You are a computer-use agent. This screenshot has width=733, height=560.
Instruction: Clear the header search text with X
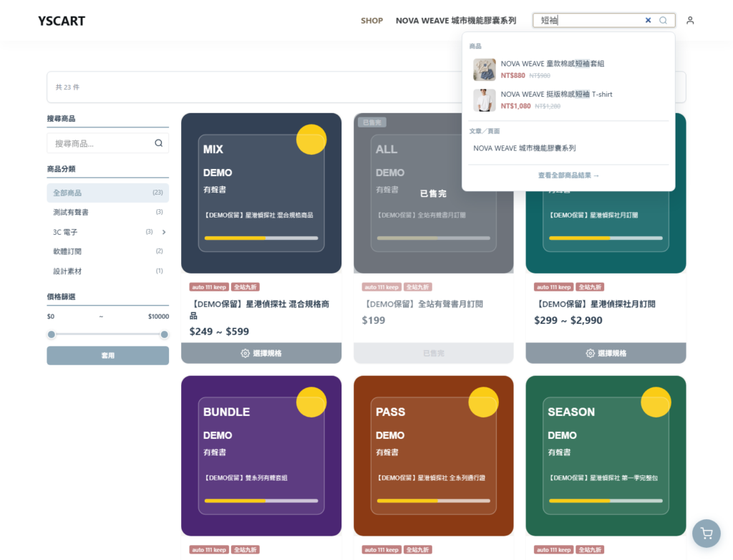click(x=648, y=20)
